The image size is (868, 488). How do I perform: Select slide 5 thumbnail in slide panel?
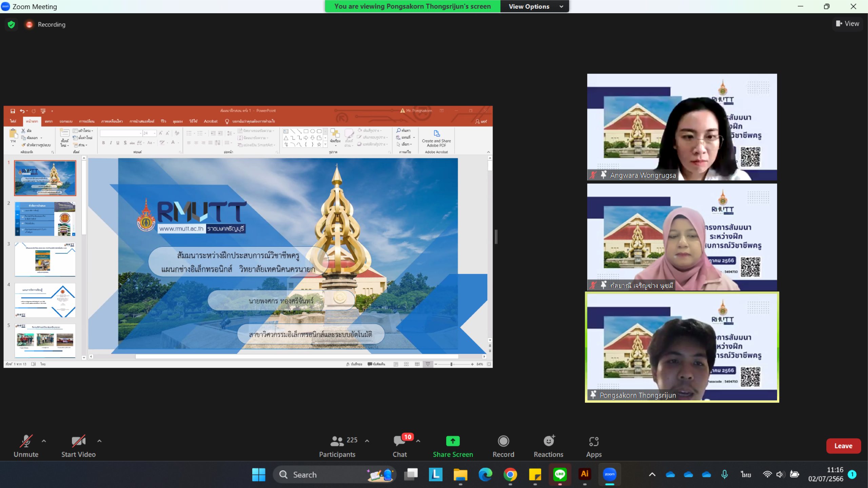[45, 341]
